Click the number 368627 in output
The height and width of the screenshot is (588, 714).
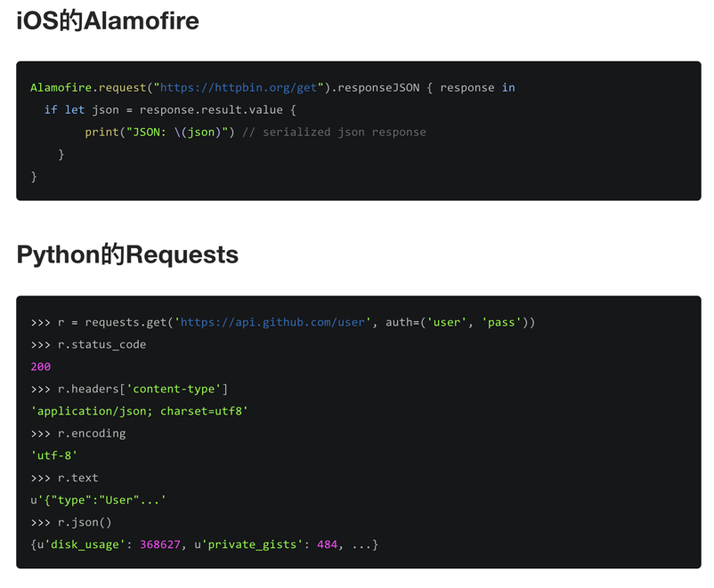[160, 544]
